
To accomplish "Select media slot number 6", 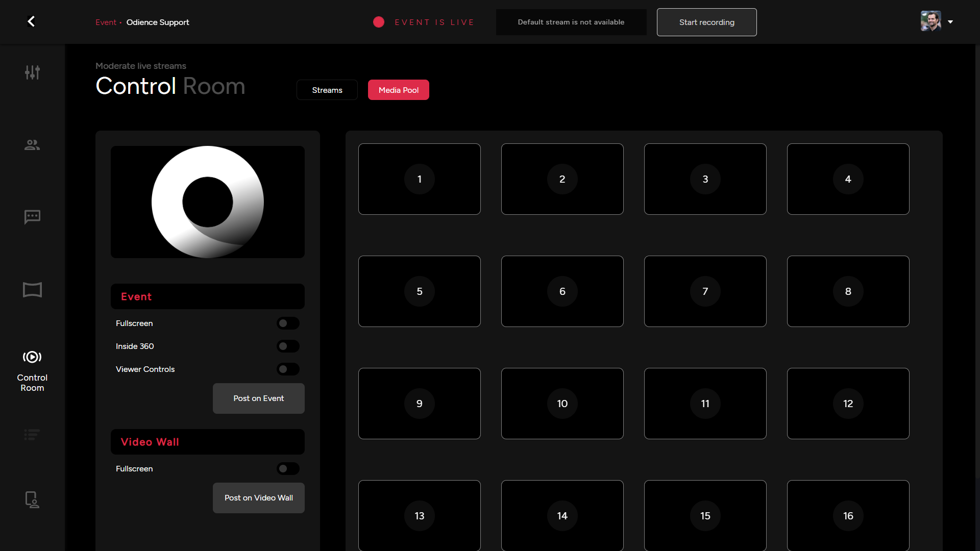I will (x=562, y=291).
